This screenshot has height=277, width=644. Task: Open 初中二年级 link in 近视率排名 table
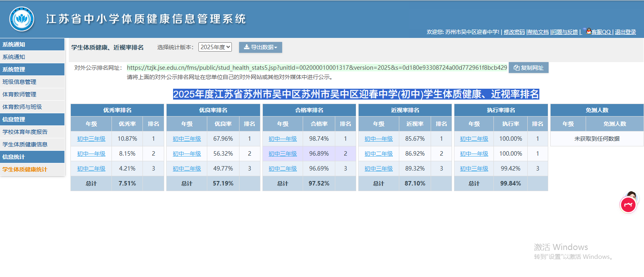[378, 154]
